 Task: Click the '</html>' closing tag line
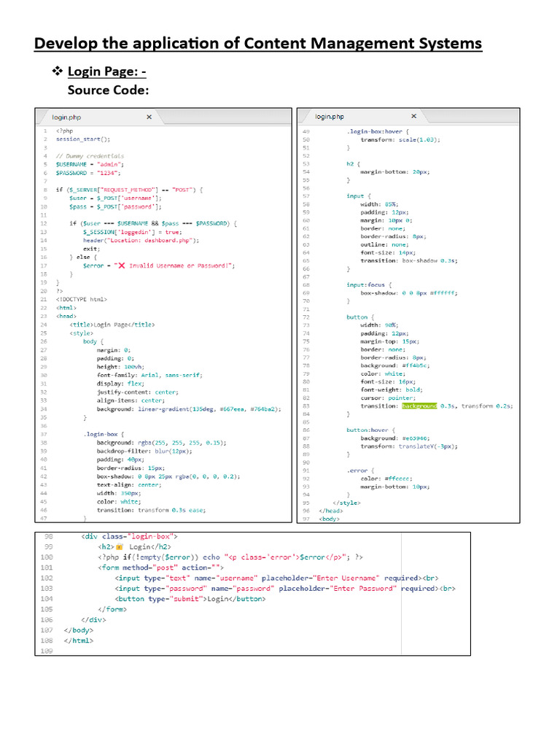79,640
